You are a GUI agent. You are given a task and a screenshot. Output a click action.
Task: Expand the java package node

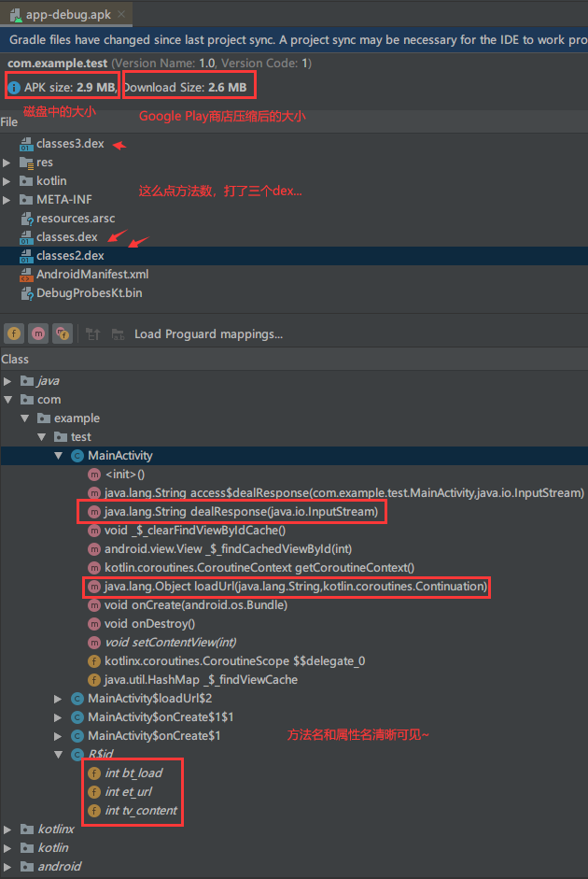click(x=7, y=381)
